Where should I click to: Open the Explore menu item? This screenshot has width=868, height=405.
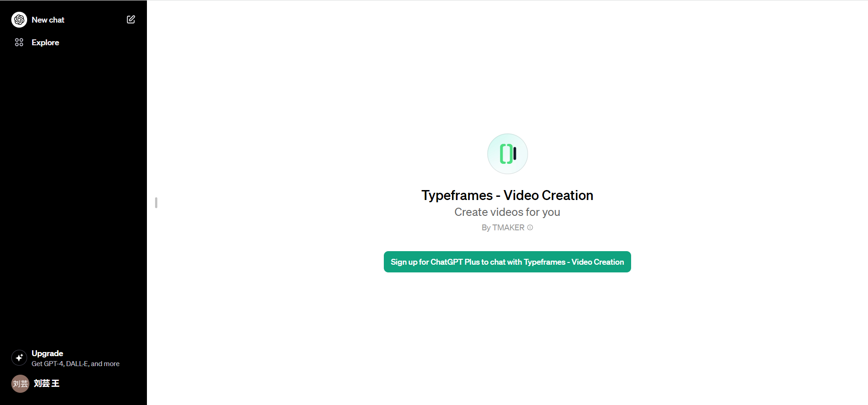pyautogui.click(x=45, y=43)
